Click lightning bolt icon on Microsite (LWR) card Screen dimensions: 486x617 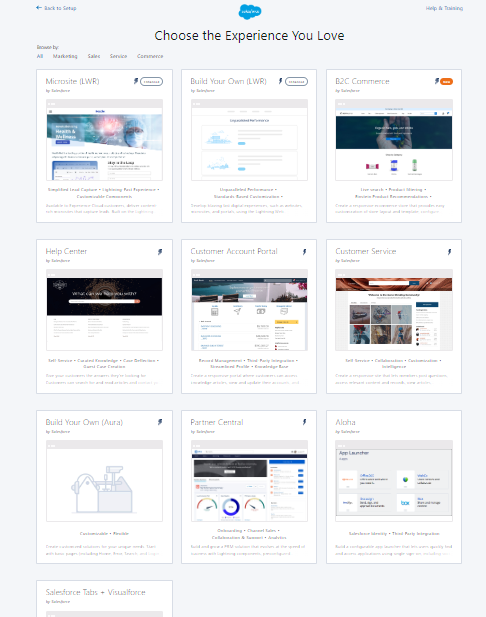click(x=136, y=81)
